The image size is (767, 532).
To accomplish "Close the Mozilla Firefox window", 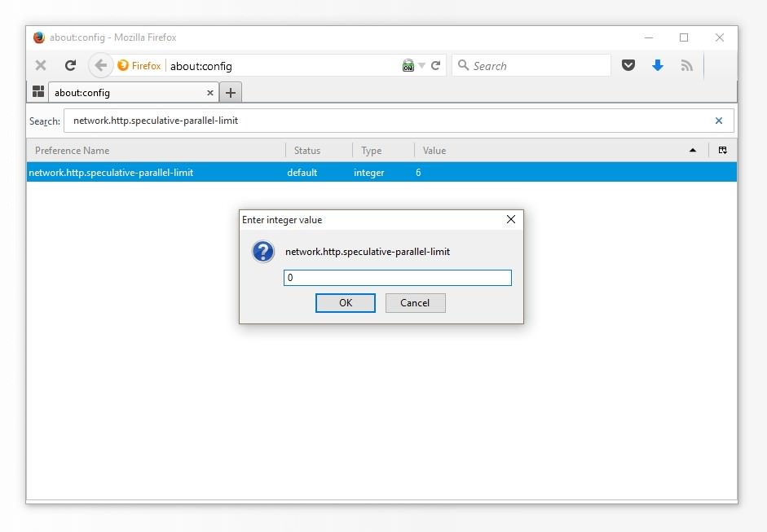I will pyautogui.click(x=720, y=37).
